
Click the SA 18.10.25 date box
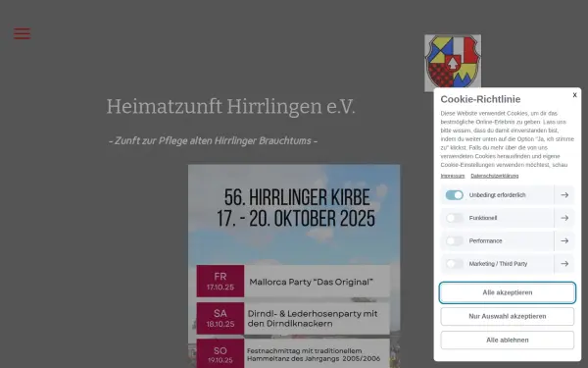(220, 318)
